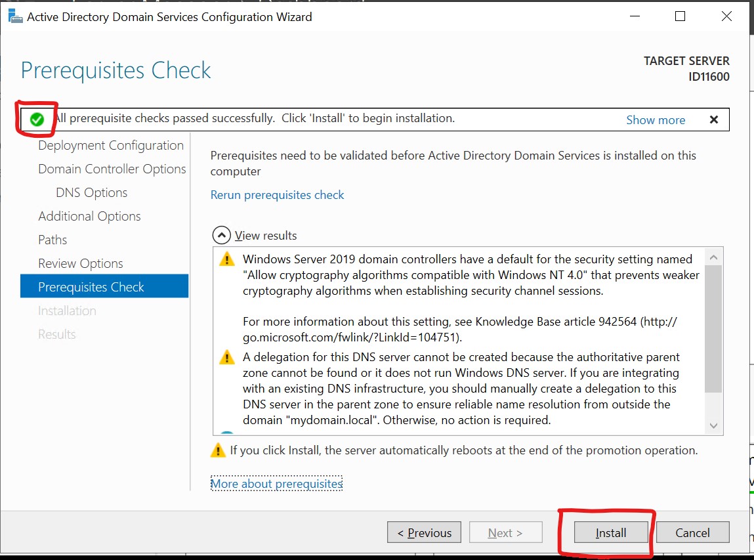Go back using the Previous button
754x560 pixels.
(424, 532)
